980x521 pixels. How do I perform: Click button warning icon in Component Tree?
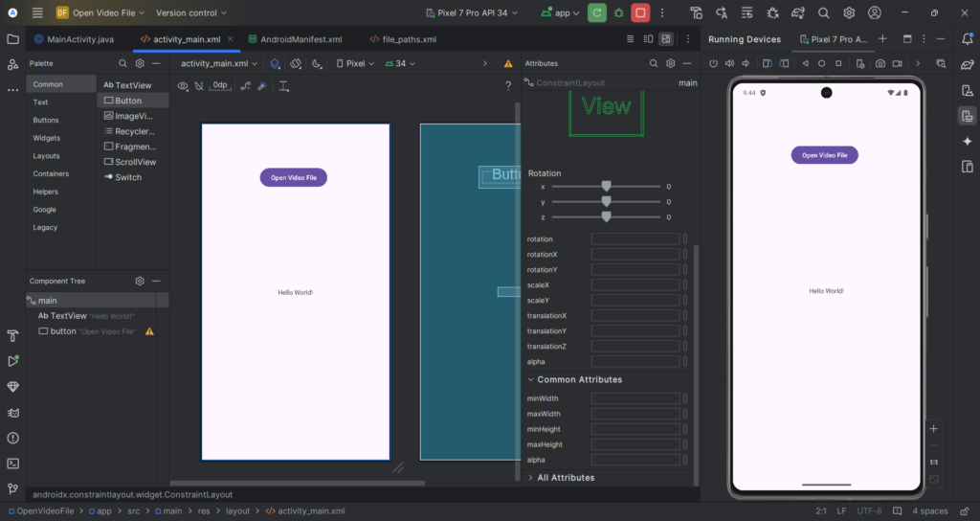coord(149,331)
